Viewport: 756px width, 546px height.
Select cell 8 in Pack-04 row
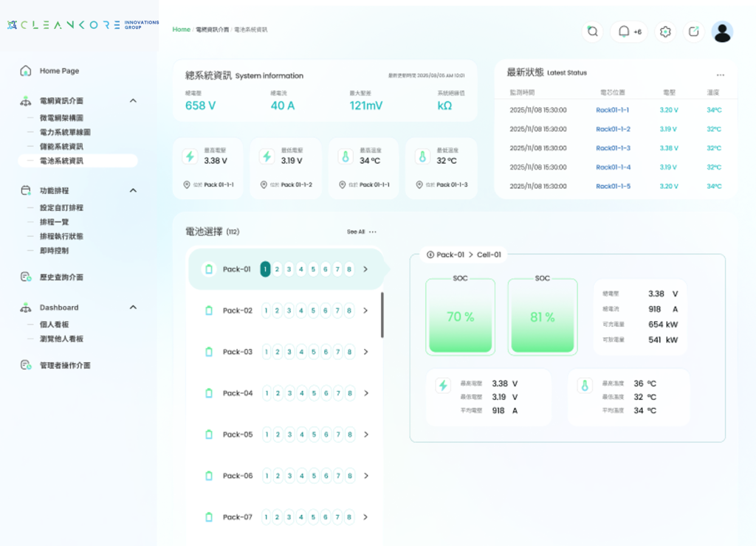point(349,393)
